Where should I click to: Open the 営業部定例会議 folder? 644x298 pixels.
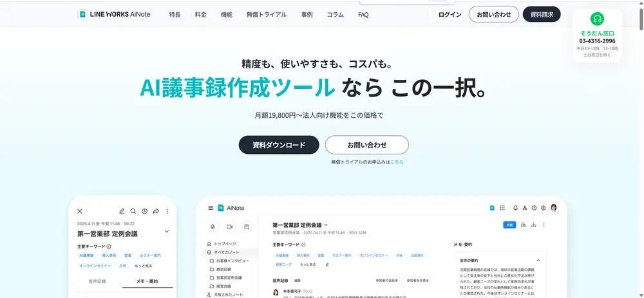click(x=225, y=278)
